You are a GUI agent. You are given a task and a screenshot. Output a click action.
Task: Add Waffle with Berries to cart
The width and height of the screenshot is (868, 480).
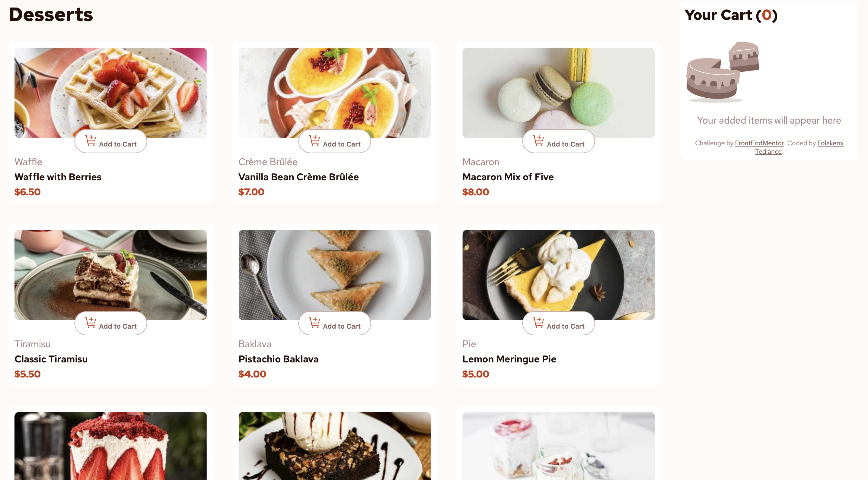pyautogui.click(x=110, y=141)
